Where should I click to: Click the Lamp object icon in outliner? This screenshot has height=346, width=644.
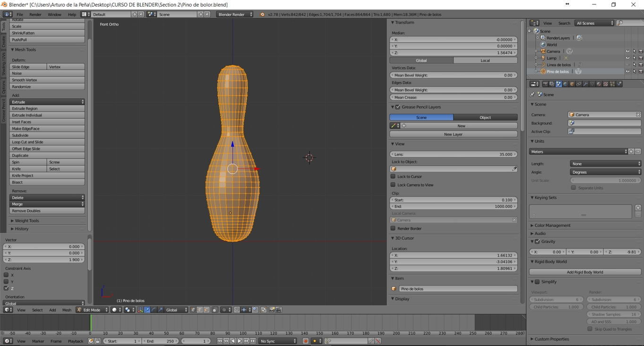543,58
